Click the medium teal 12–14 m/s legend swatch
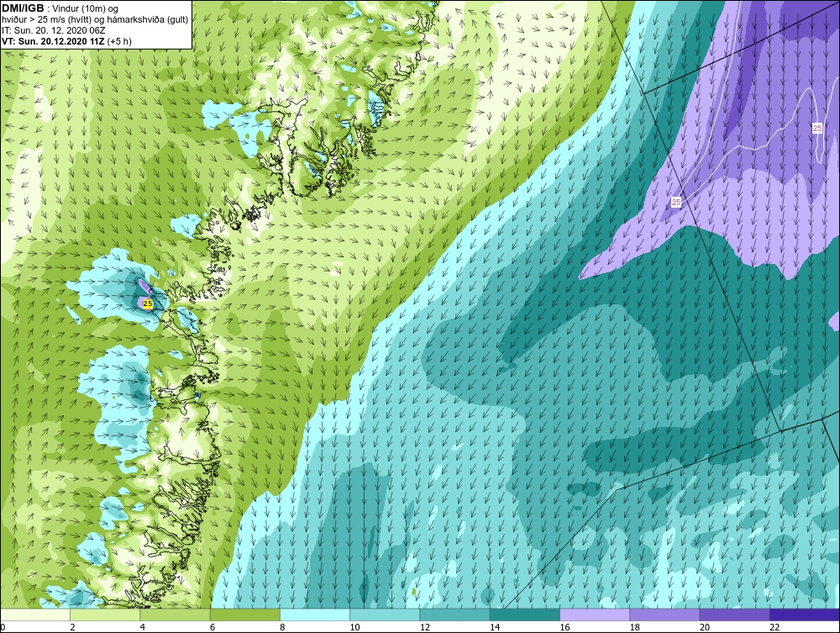This screenshot has height=633, width=840. 454,615
